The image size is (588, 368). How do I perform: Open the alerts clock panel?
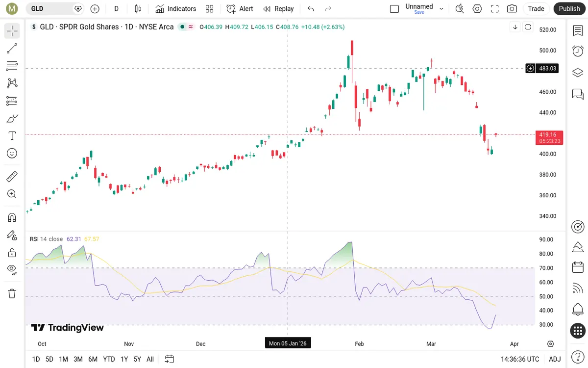(578, 51)
